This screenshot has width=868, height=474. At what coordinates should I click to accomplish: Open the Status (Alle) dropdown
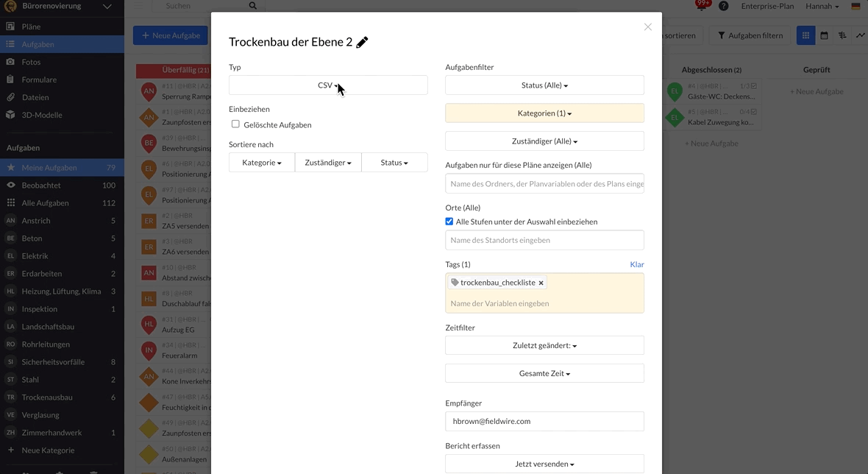tap(544, 85)
